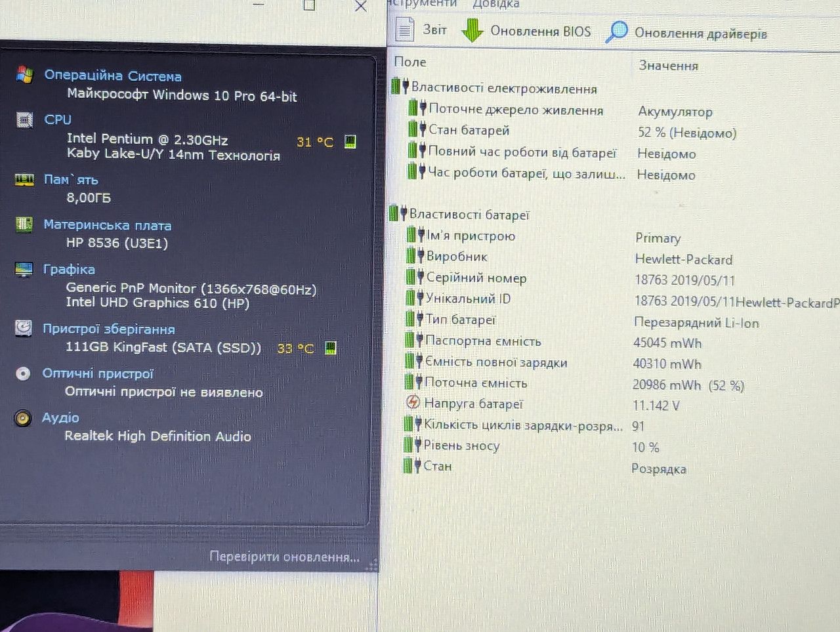Open the Пристрої зберігання section link
The image size is (840, 632).
pos(108,329)
